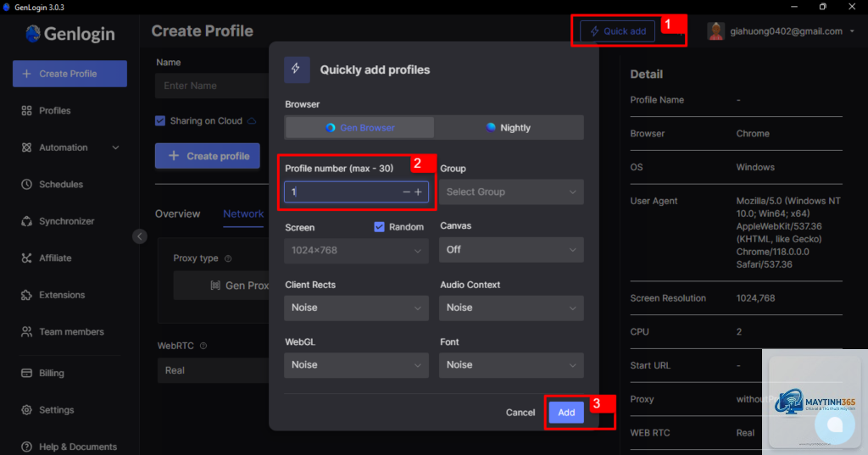The image size is (868, 455).
Task: Decrease profile number with the minus button
Action: point(406,192)
